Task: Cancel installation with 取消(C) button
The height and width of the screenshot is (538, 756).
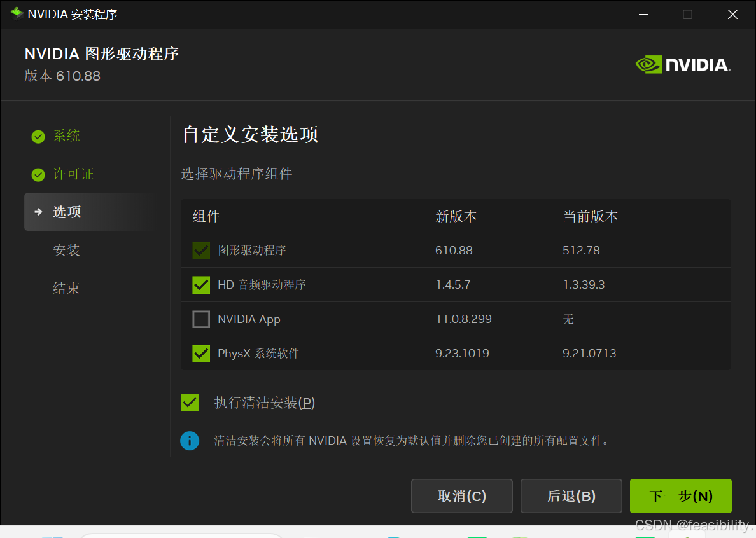Action: click(462, 495)
